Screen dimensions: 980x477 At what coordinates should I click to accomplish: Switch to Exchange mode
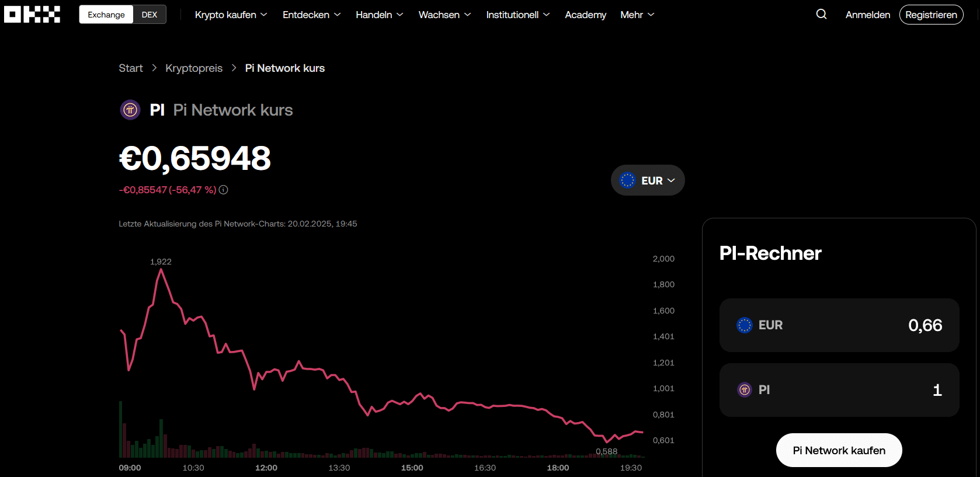(106, 15)
